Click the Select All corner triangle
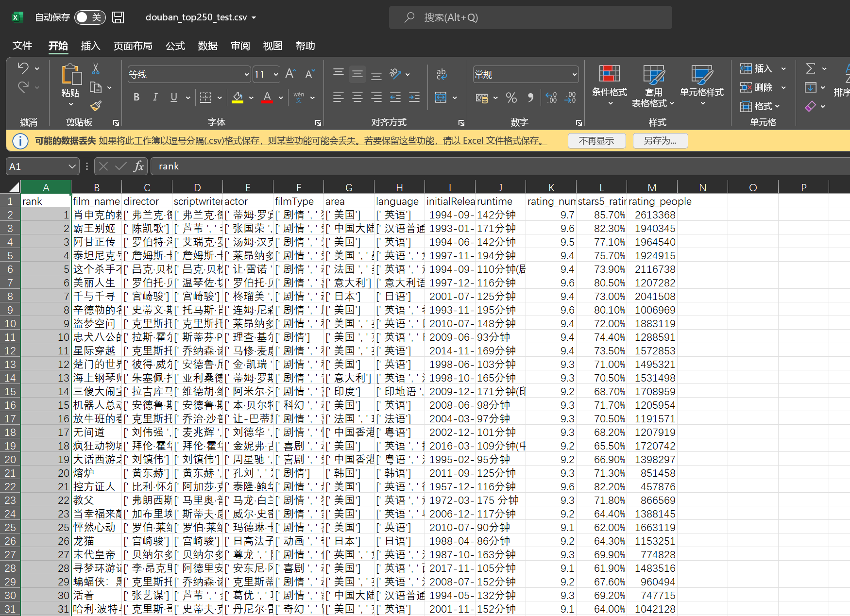This screenshot has height=616, width=850. click(x=14, y=187)
